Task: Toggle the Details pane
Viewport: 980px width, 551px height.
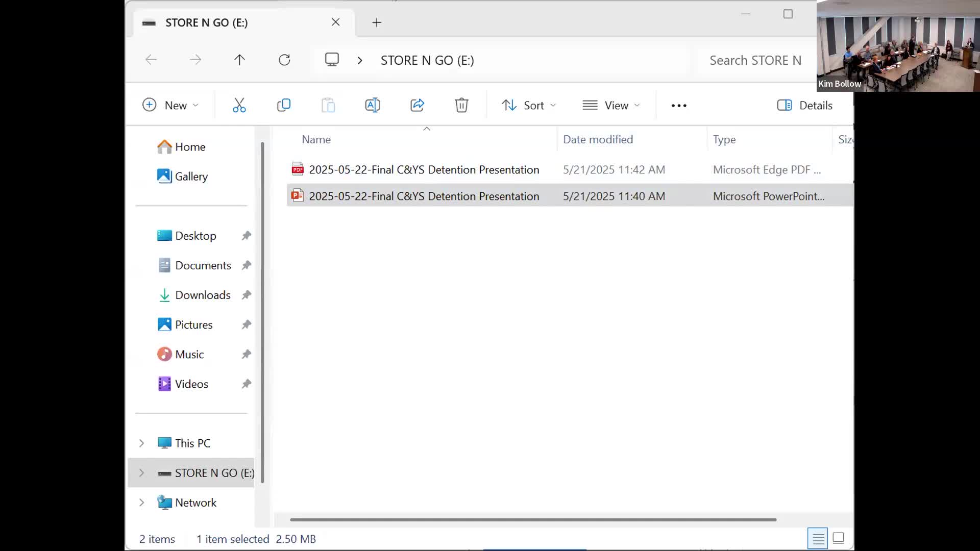Action: 805,106
